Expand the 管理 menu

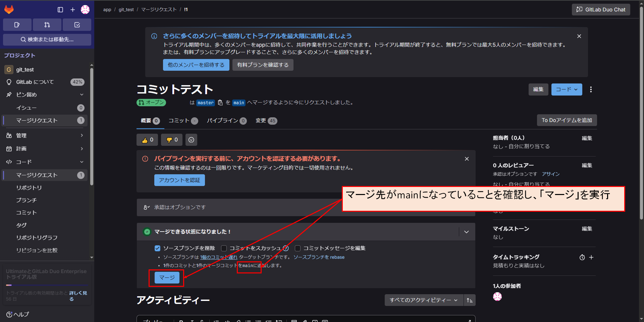45,135
